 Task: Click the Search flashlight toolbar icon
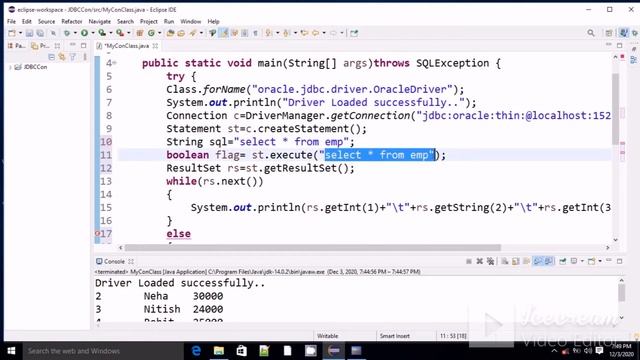(x=193, y=33)
